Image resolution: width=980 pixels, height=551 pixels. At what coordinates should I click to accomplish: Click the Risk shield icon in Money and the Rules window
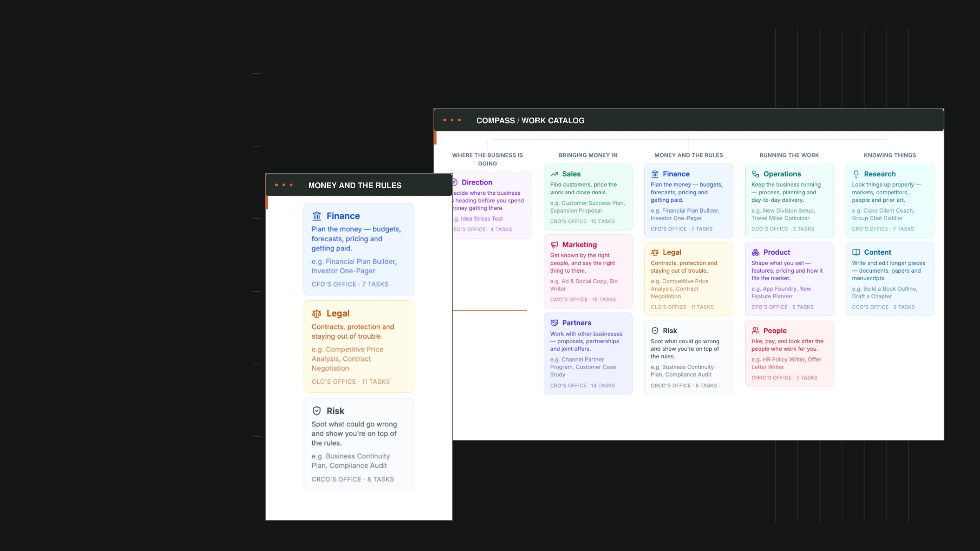[316, 411]
